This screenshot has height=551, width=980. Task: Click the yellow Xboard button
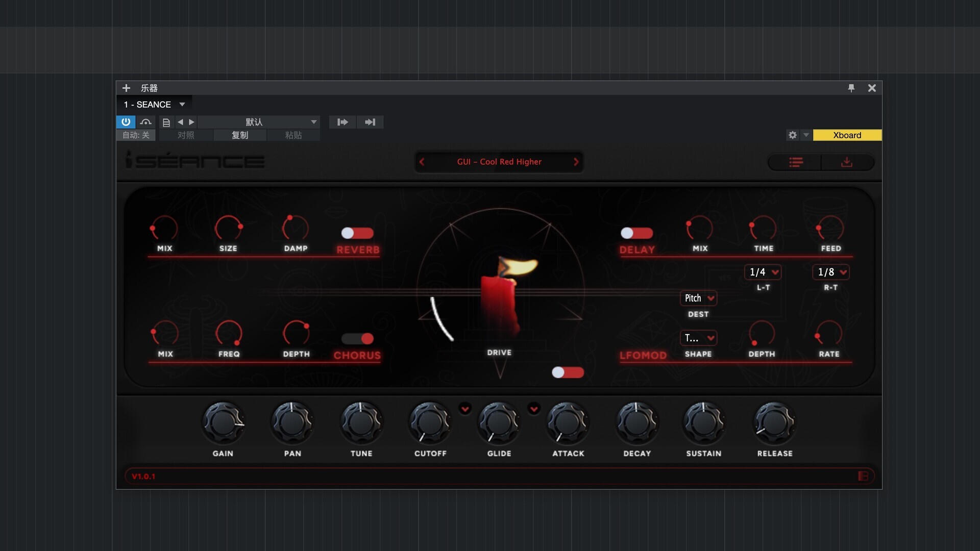pos(847,135)
